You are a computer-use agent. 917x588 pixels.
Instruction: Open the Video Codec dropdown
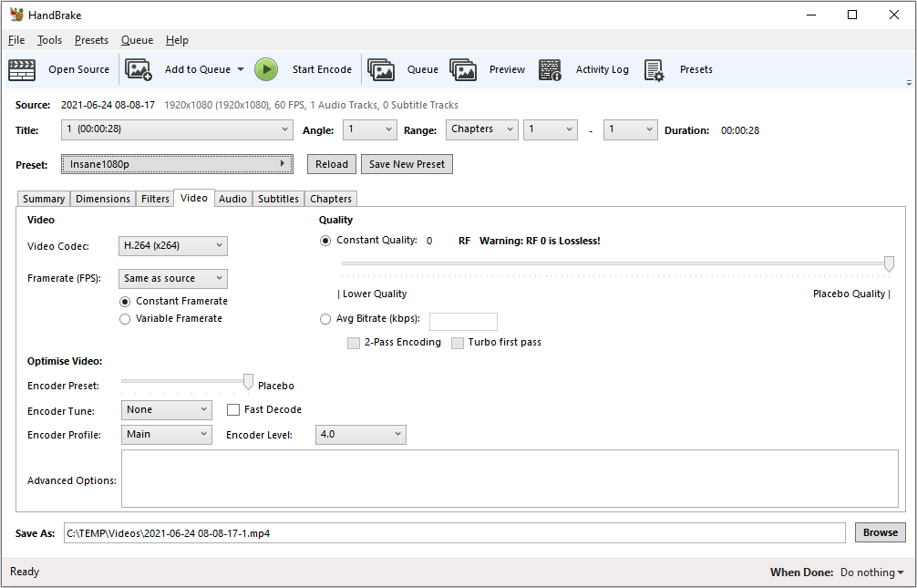coord(173,246)
